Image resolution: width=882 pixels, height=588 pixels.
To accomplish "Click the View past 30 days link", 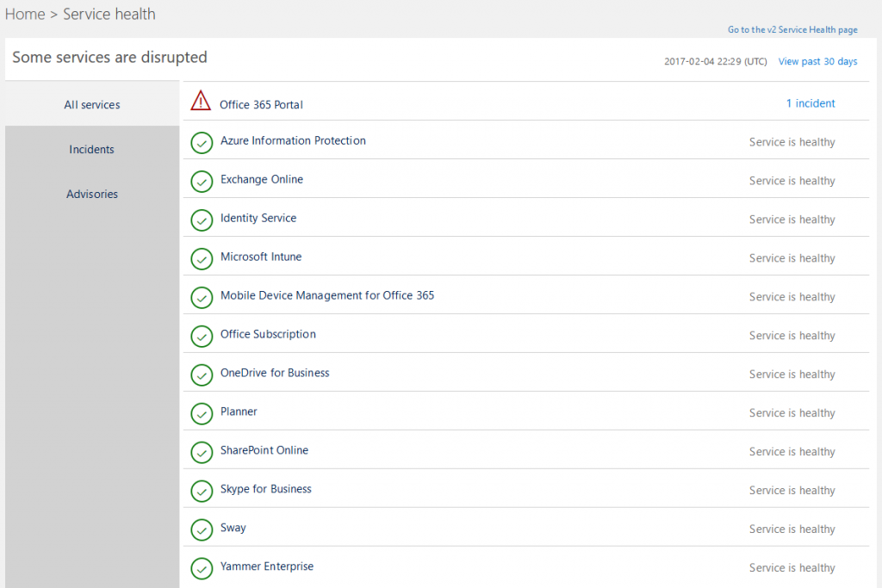I will point(817,61).
